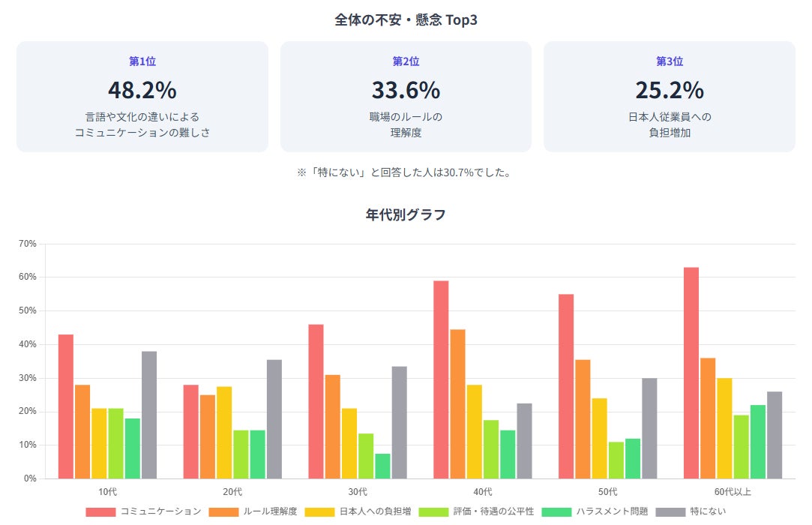The image size is (812, 525).
Task: Click the teal-green ハラスメント問題 bar for 30代
Action: click(382, 466)
